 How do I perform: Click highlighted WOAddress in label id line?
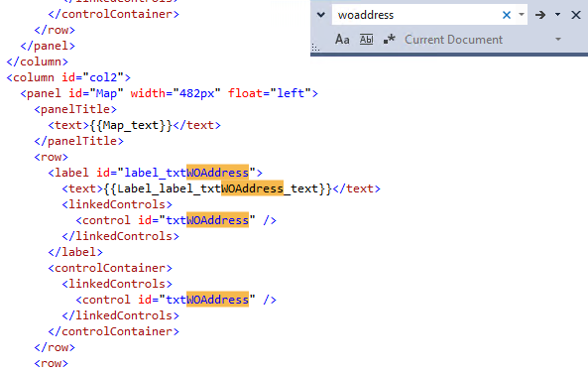pos(217,173)
